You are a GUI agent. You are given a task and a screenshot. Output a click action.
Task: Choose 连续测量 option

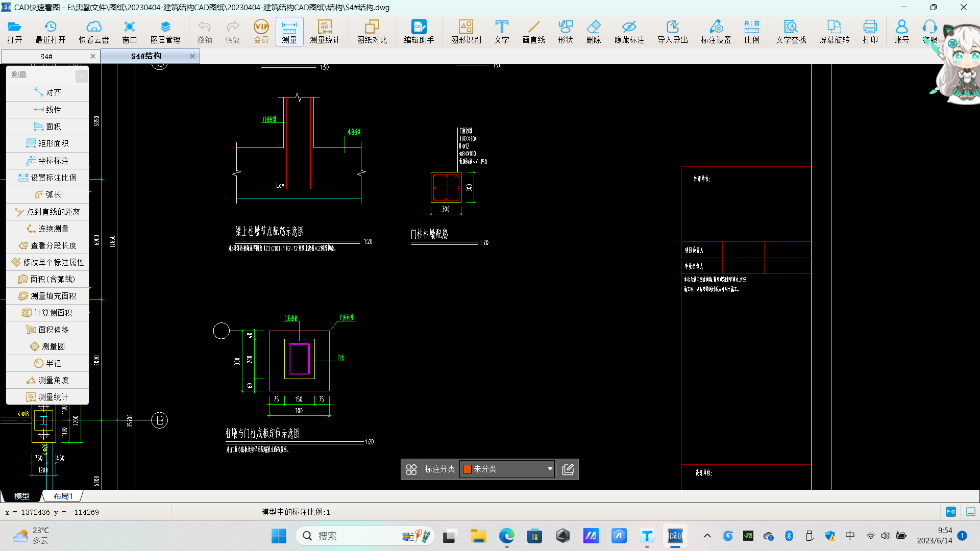coord(47,229)
